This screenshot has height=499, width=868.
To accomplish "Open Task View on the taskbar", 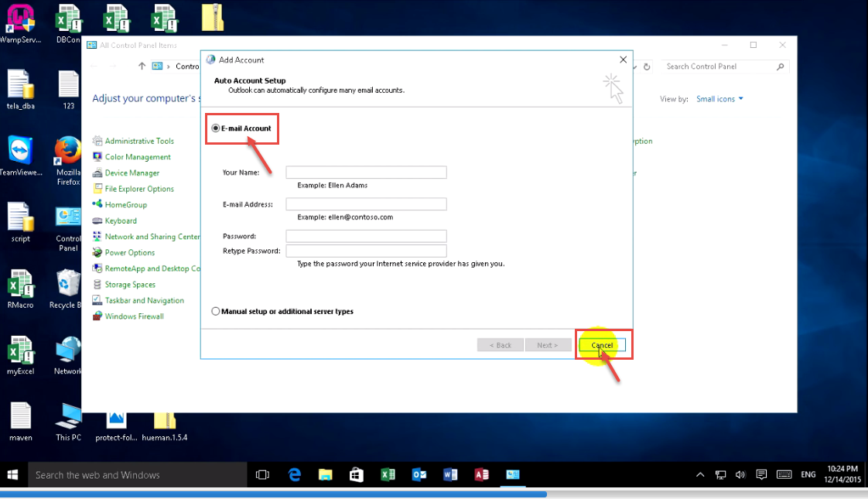I will click(262, 474).
